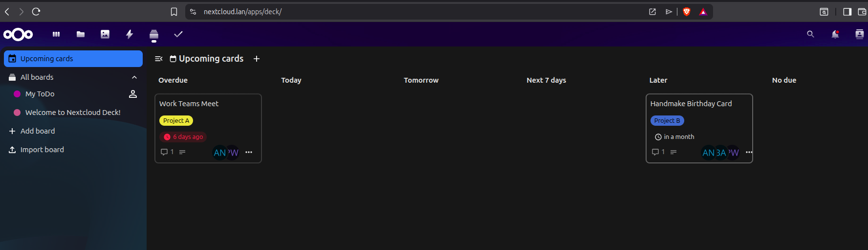
Task: Open the Welcome to Nextcloud Deck! board
Action: click(x=73, y=113)
